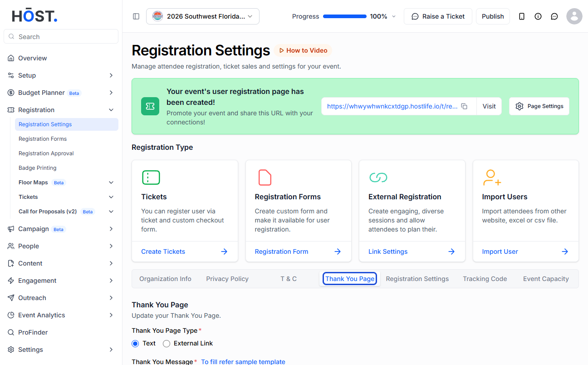Open the user avatar profile menu
Viewport: 588px width, 365px height.
(x=574, y=16)
